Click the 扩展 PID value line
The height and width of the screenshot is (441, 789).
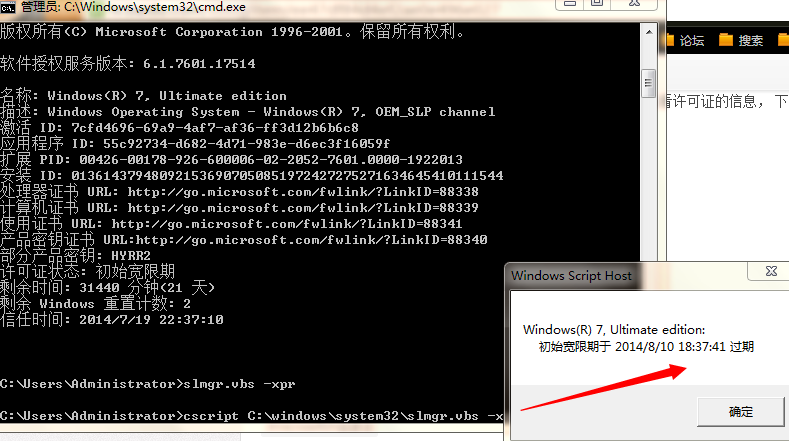tap(231, 160)
